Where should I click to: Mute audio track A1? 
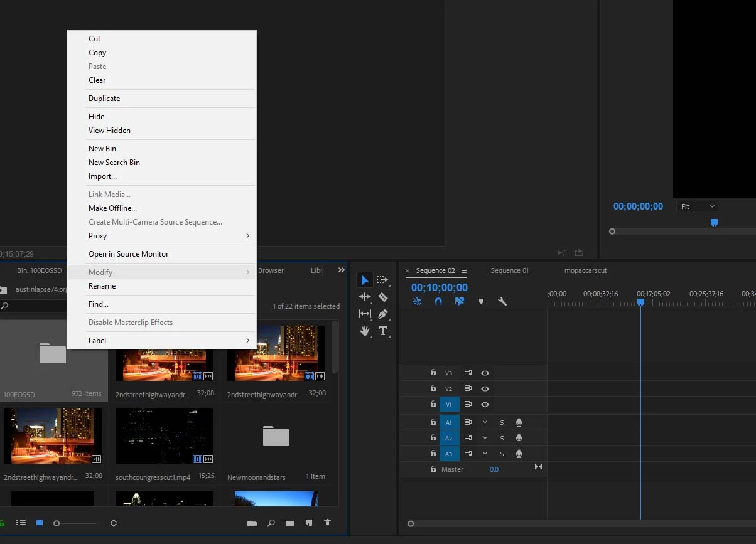485,422
